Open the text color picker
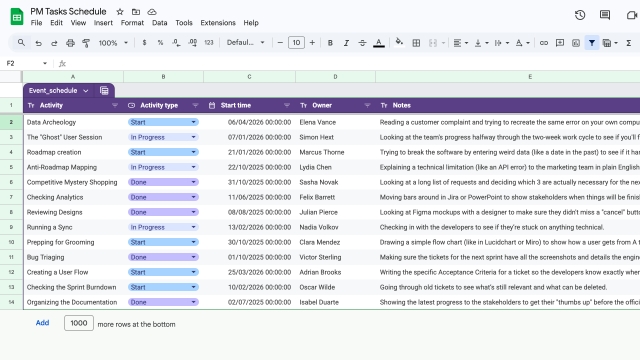The image size is (640, 360). coord(379,43)
